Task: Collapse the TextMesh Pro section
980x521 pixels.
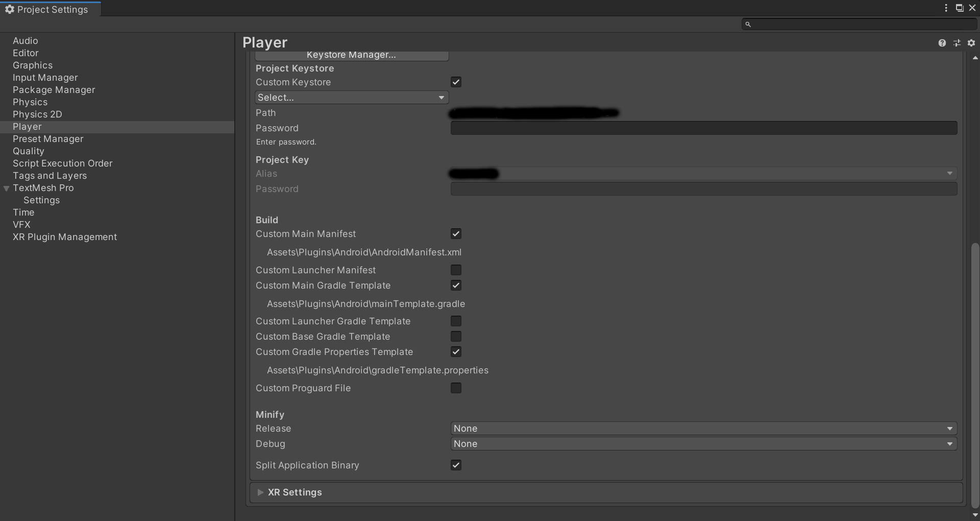Action: click(6, 188)
